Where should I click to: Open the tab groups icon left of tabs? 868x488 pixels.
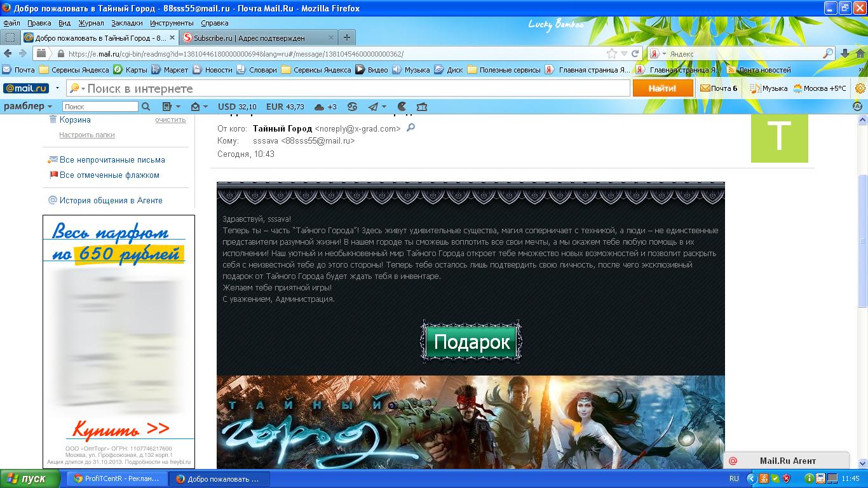pyautogui.click(x=10, y=37)
